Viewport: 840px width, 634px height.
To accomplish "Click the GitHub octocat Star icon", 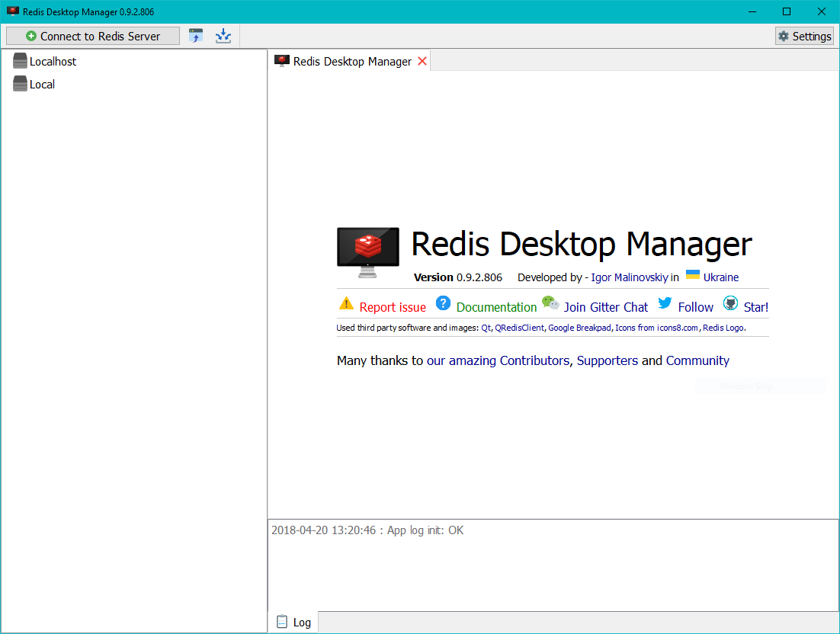I will point(729,303).
